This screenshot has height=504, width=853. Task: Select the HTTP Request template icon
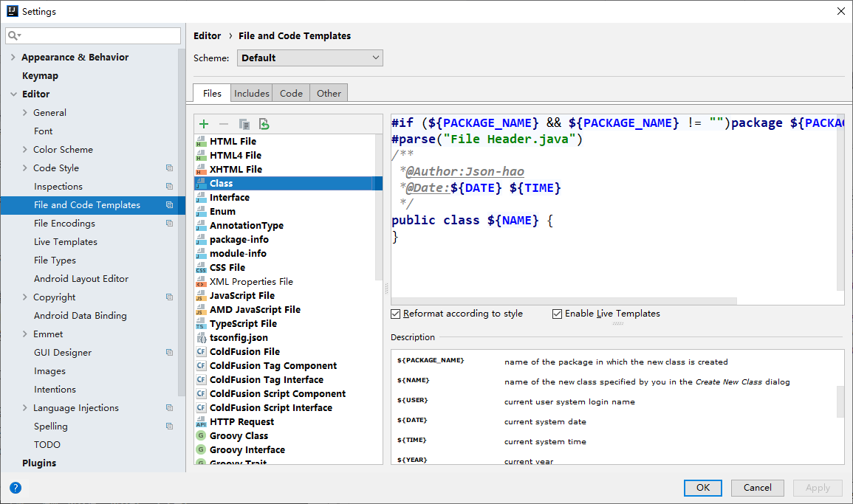(202, 422)
